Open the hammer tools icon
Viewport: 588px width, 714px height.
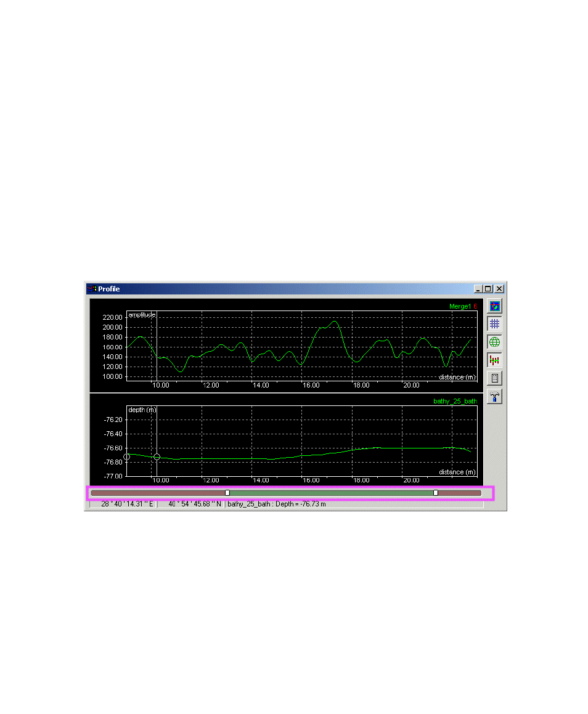[x=494, y=396]
